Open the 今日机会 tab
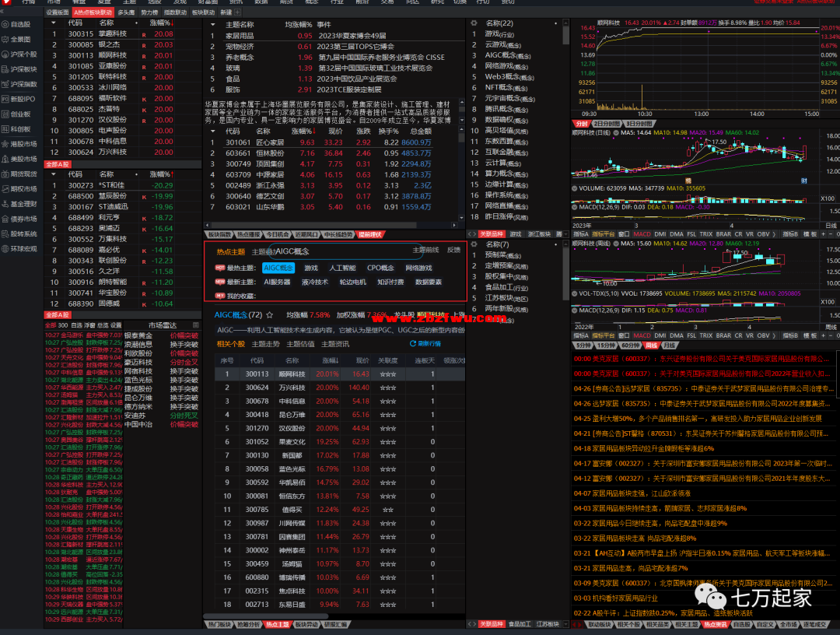This screenshot has height=635, width=840. click(x=278, y=235)
